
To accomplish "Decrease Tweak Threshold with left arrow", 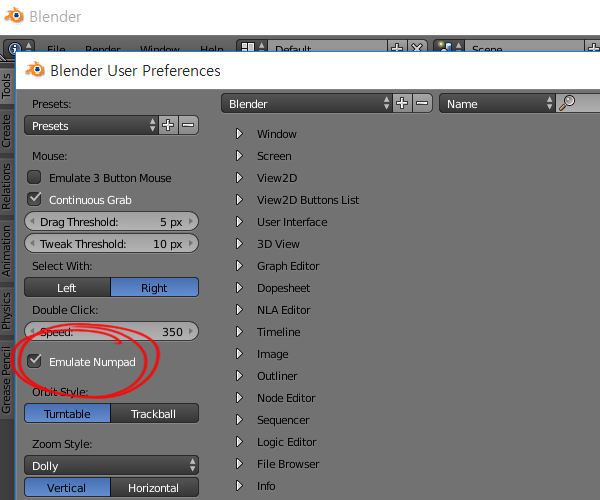I will tap(32, 243).
